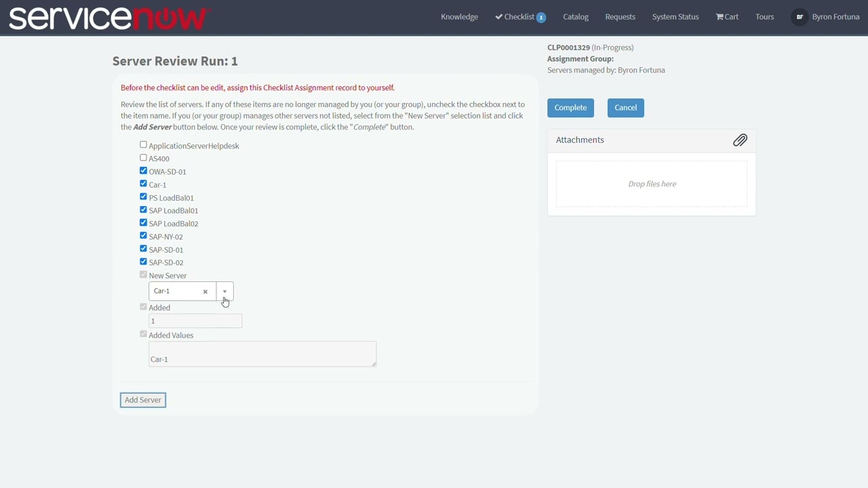Image resolution: width=868 pixels, height=488 pixels.
Task: Click the Complete button
Action: tap(570, 107)
